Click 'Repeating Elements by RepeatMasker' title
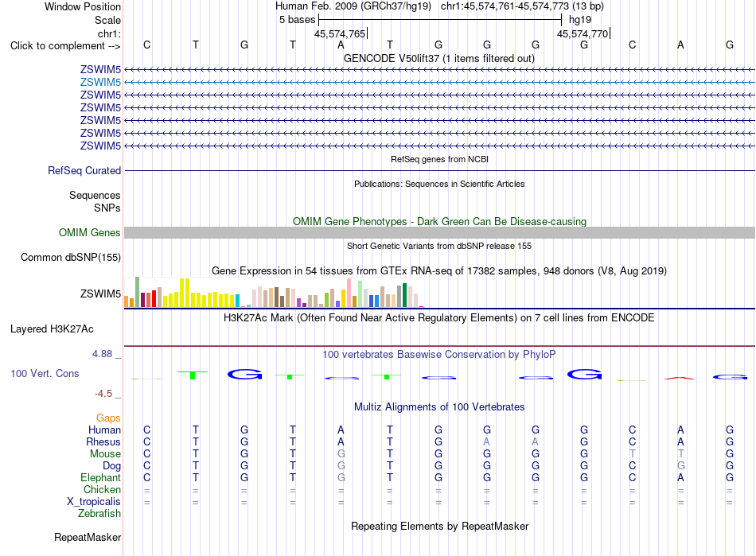This screenshot has height=556, width=756. tap(439, 526)
